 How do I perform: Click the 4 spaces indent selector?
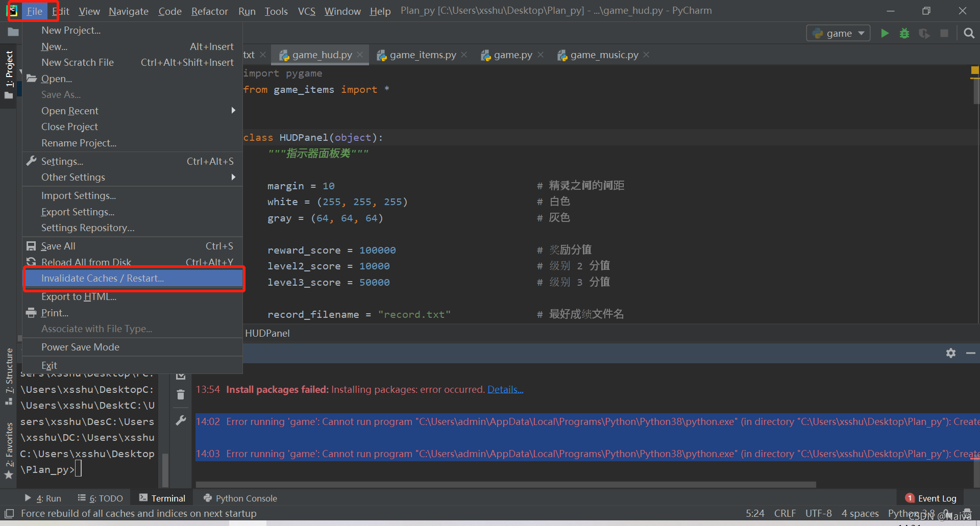pyautogui.click(x=860, y=513)
